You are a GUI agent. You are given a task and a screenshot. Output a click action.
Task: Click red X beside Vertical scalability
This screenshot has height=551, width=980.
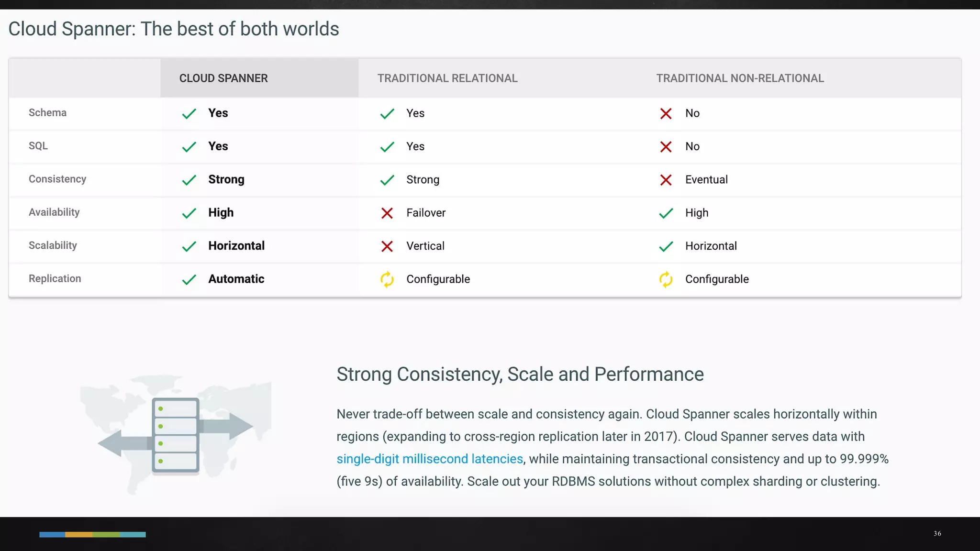coord(387,246)
